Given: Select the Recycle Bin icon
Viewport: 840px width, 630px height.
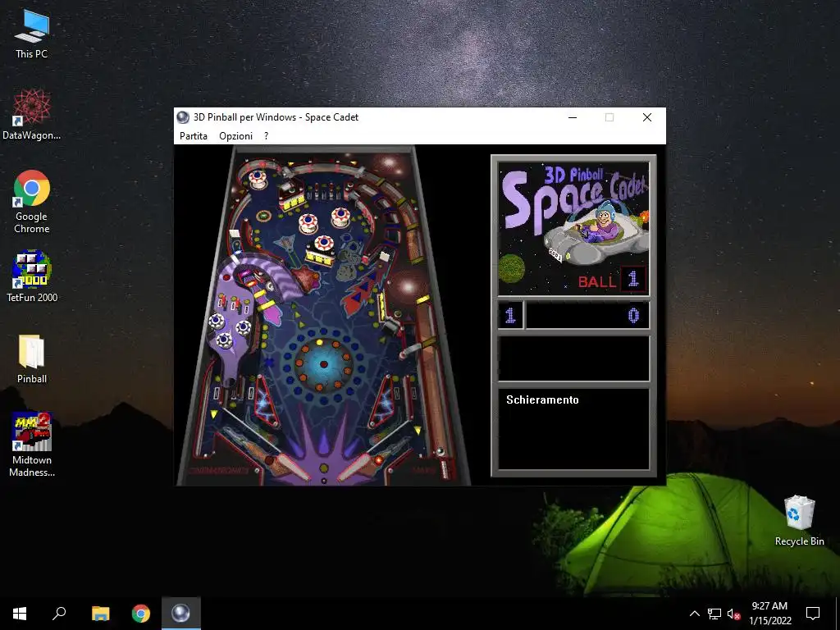Looking at the screenshot, I should [799, 521].
